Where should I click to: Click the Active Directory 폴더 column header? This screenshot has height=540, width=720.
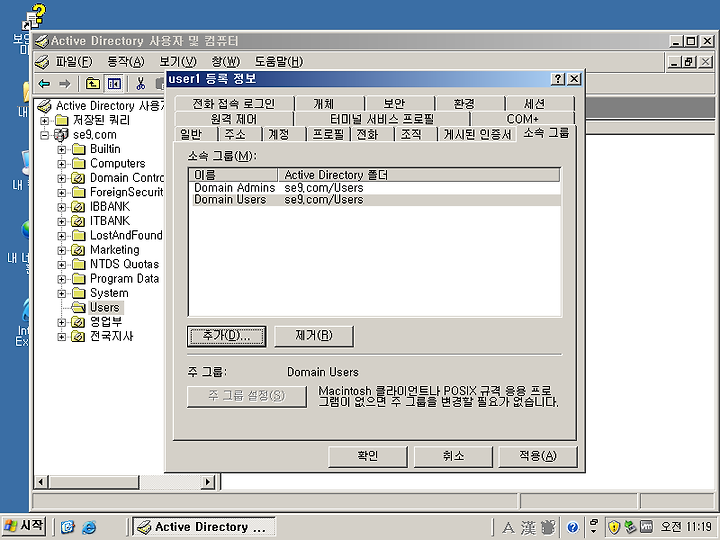[419, 175]
